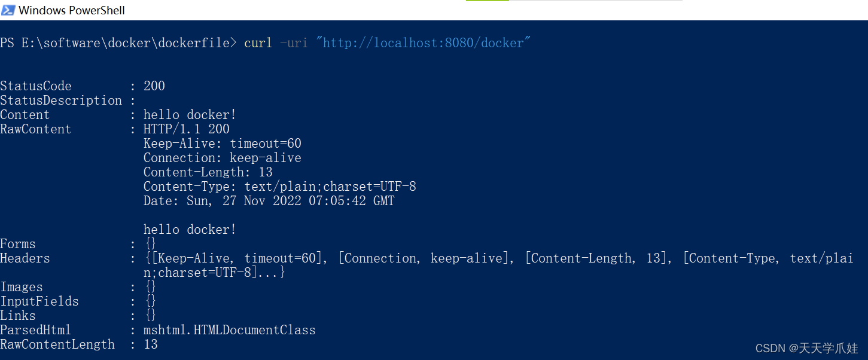This screenshot has width=868, height=360.
Task: Click the Headers row label
Action: [x=25, y=258]
